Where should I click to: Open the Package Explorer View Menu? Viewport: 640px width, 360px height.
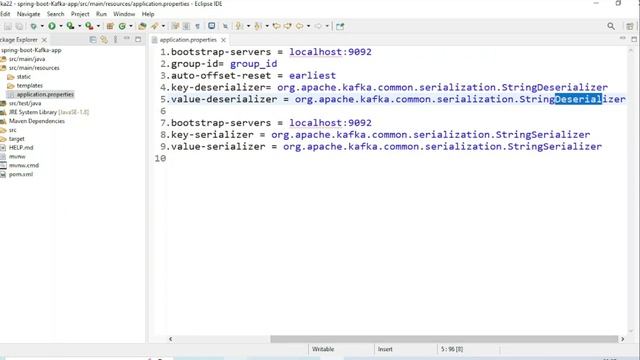pyautogui.click(x=116, y=40)
